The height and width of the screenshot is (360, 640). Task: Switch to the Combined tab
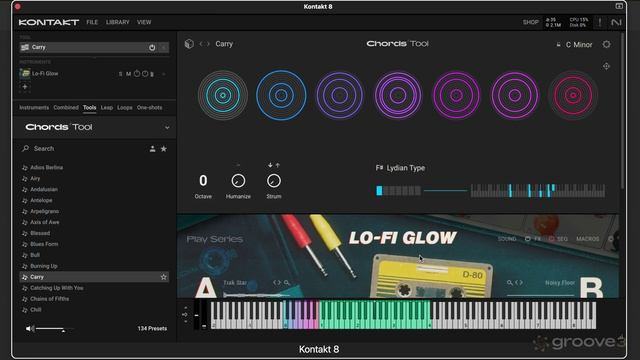pyautogui.click(x=66, y=108)
